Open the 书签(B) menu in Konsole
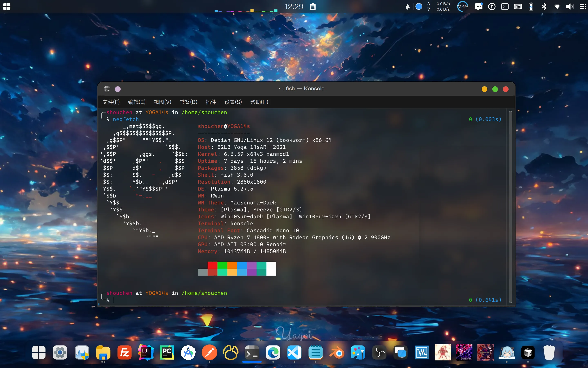 [x=188, y=102]
